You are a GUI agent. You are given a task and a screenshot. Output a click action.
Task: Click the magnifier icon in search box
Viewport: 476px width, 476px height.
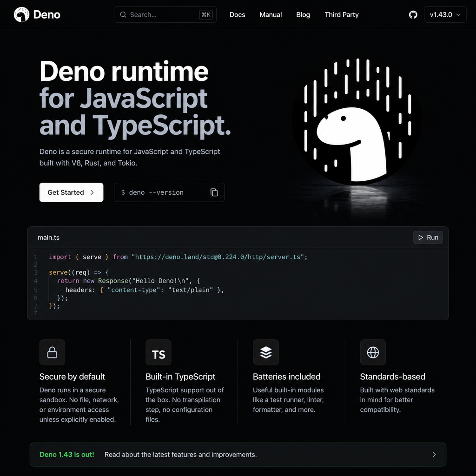click(x=123, y=14)
